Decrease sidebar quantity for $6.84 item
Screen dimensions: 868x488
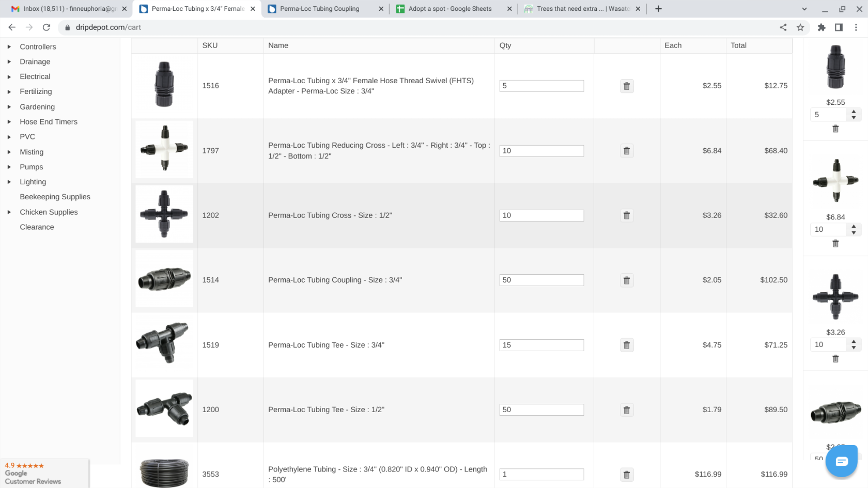coord(854,232)
